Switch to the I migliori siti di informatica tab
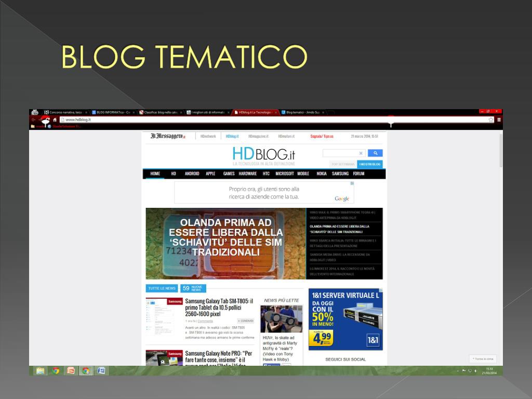This screenshot has width=532, height=399. coord(208,112)
